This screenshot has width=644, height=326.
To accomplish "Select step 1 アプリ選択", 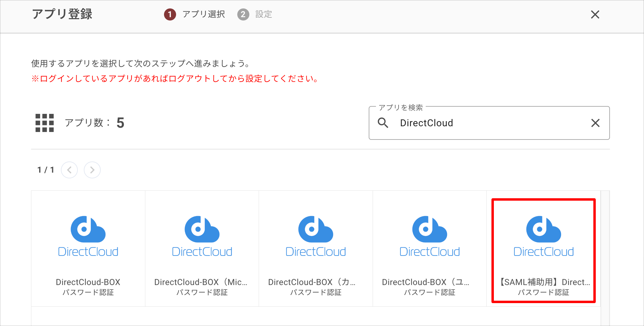I will pyautogui.click(x=194, y=14).
